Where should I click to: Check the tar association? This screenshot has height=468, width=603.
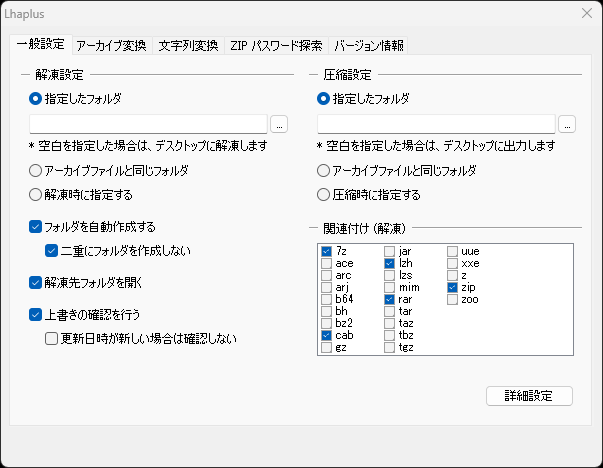point(390,311)
